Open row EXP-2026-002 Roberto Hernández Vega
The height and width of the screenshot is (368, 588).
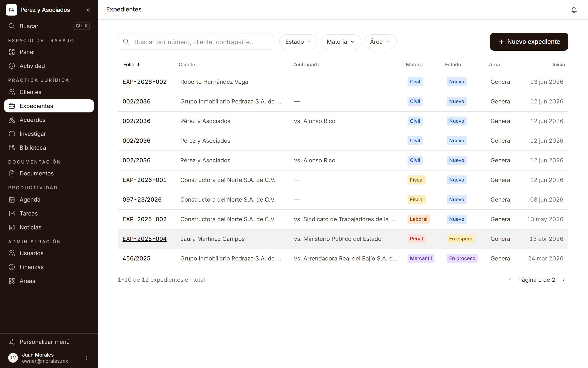(x=343, y=82)
